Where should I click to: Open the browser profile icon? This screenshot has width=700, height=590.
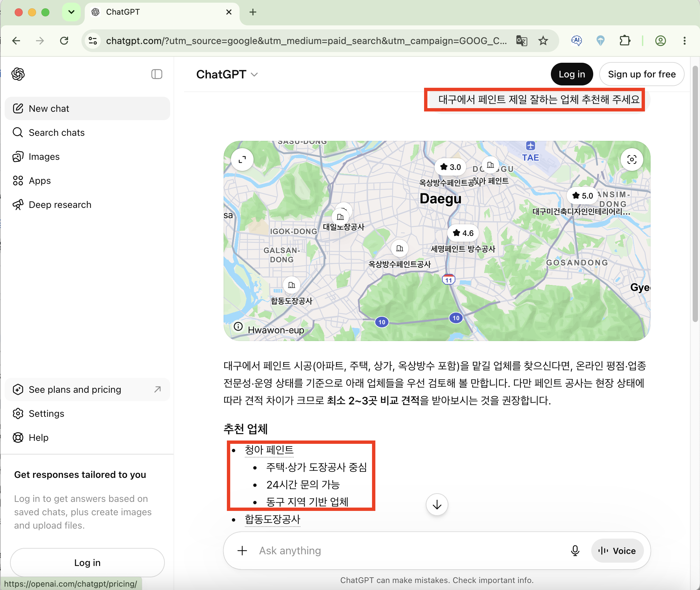click(x=661, y=41)
